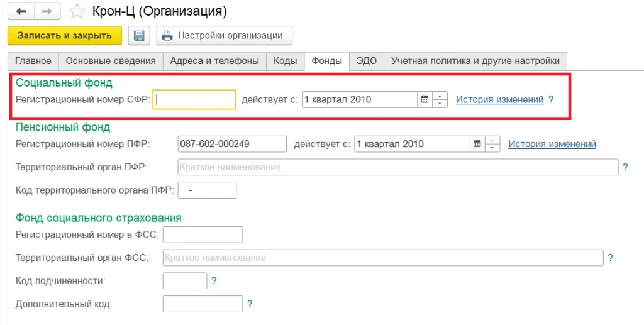Click the forward navigation arrow
The height and width of the screenshot is (325, 644).
[47, 11]
